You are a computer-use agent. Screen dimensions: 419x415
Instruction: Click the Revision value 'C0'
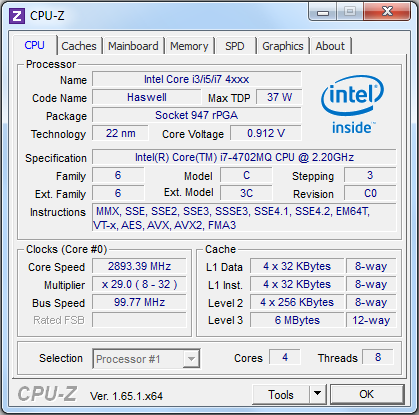click(x=370, y=193)
